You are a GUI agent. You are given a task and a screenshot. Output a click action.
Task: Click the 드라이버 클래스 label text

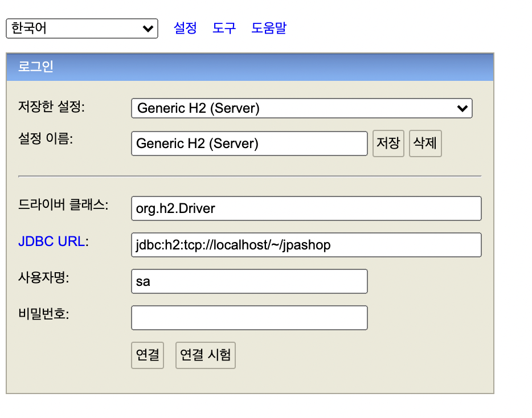click(63, 206)
